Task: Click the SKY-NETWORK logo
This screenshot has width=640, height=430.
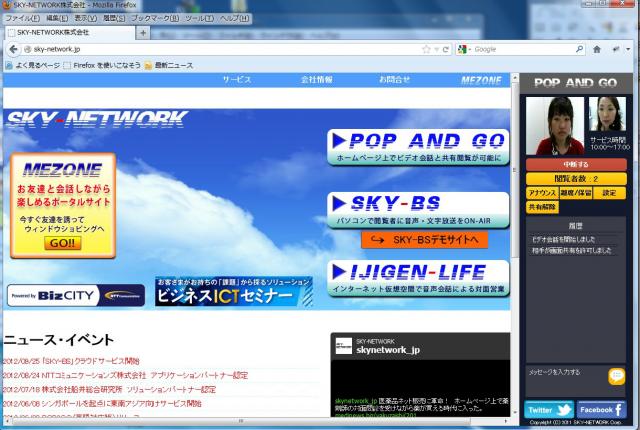Action: pos(97,119)
